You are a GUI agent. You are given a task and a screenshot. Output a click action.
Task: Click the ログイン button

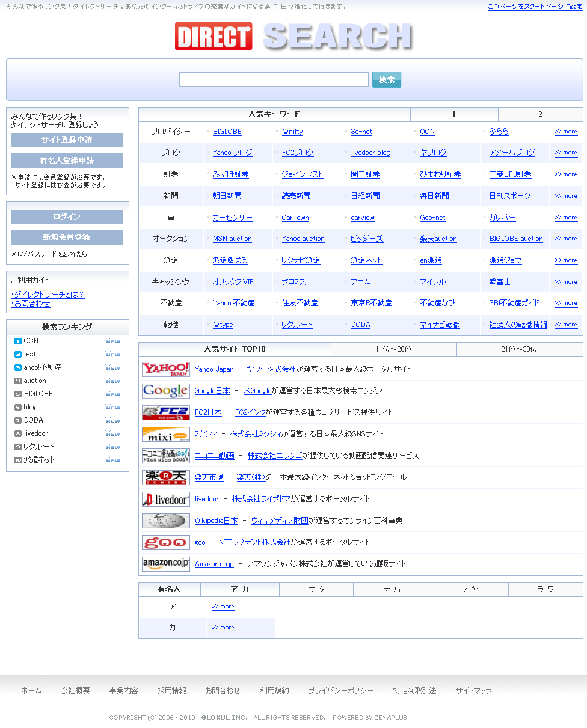click(x=67, y=217)
